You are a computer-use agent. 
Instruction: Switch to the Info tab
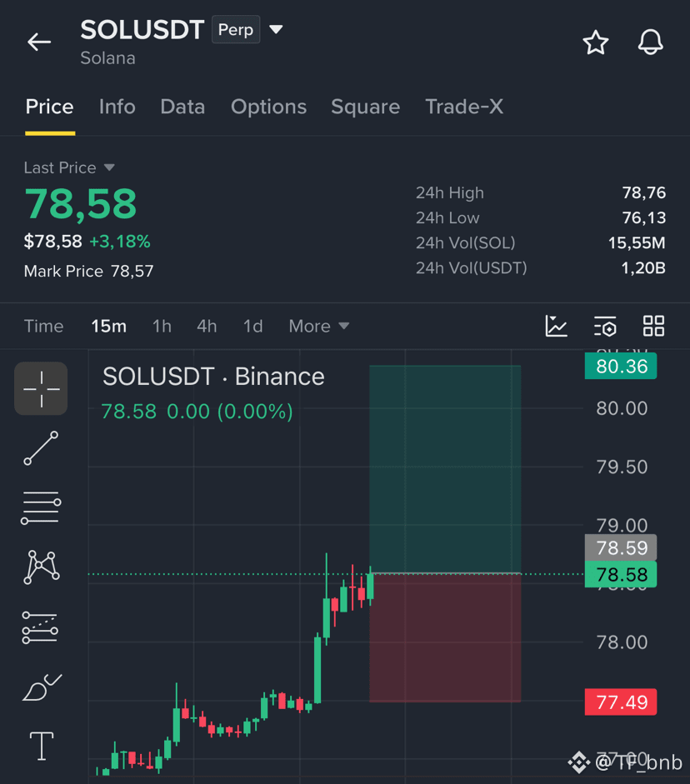click(x=117, y=107)
